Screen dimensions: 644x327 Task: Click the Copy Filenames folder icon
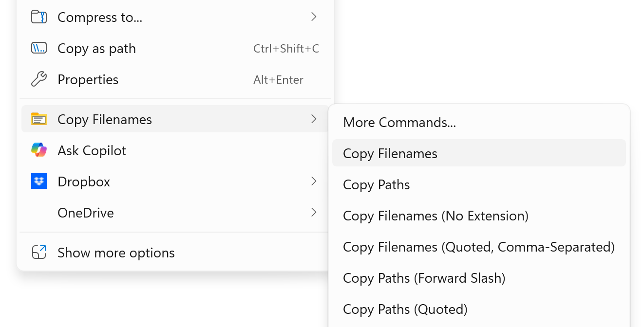(39, 119)
